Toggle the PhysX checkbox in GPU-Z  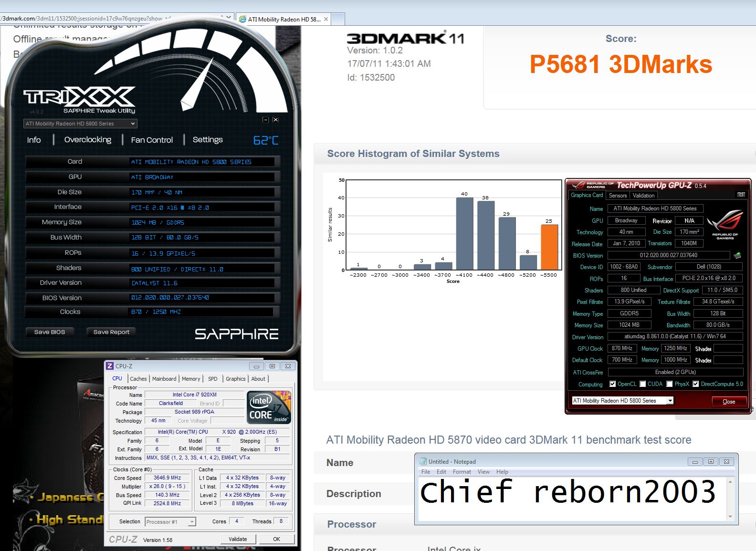[x=670, y=384]
